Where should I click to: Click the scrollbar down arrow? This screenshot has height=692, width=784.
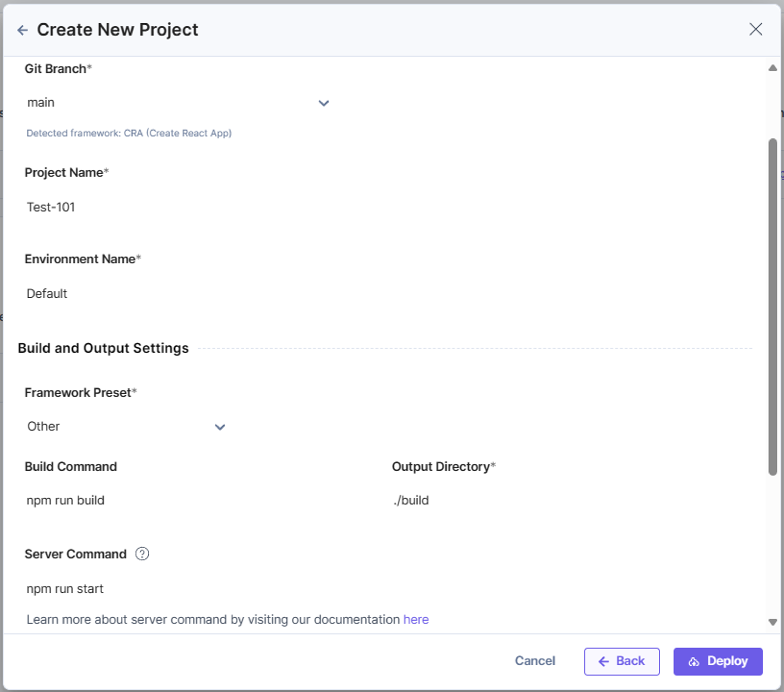tap(773, 622)
